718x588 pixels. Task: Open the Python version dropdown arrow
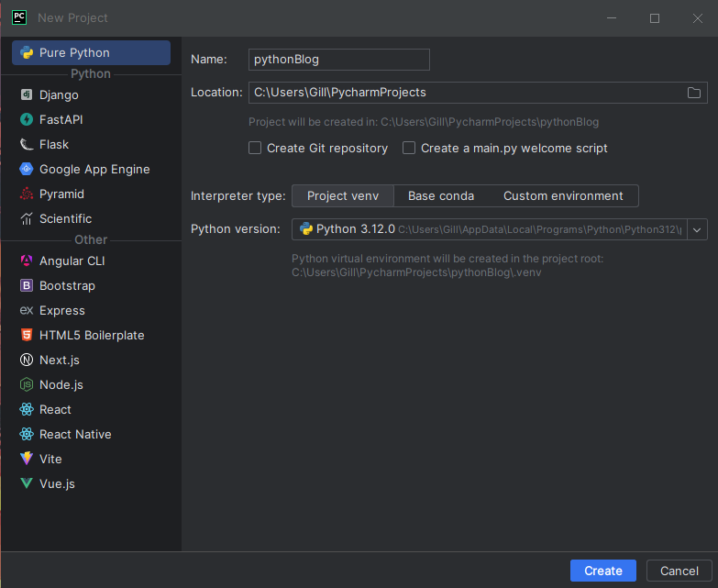(697, 229)
